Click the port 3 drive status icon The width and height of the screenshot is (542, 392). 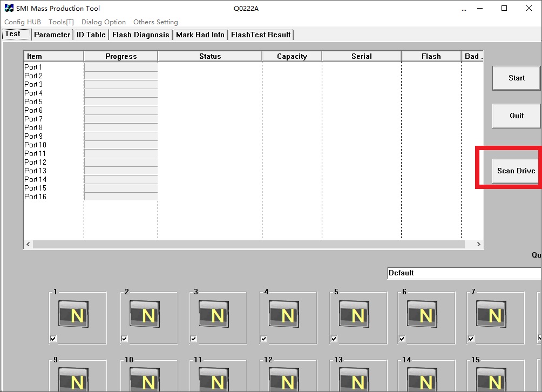click(214, 314)
